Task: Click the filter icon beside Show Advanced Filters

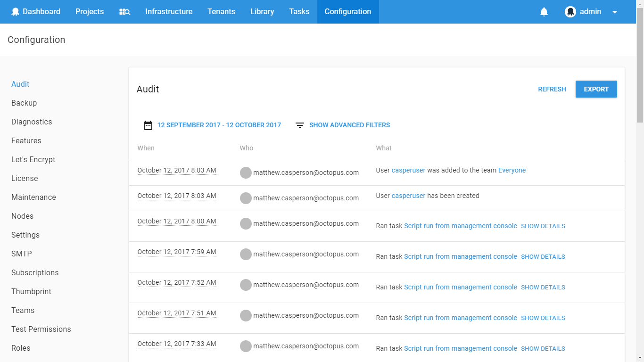Action: [299, 125]
